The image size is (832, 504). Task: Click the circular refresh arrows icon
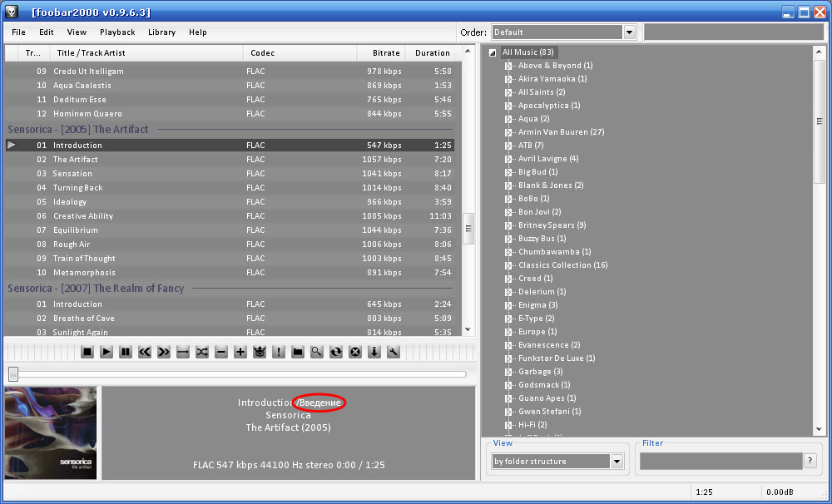point(336,352)
